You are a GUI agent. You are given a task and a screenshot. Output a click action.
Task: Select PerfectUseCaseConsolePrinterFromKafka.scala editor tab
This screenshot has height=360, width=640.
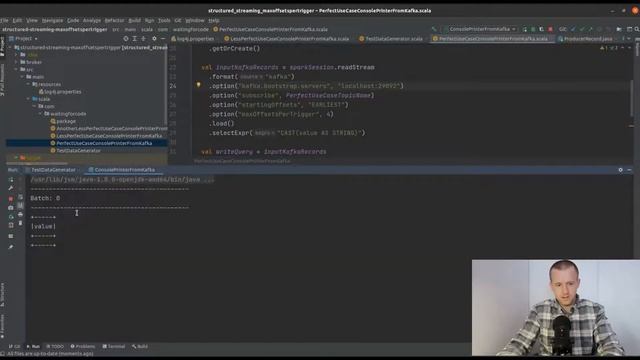coord(490,39)
